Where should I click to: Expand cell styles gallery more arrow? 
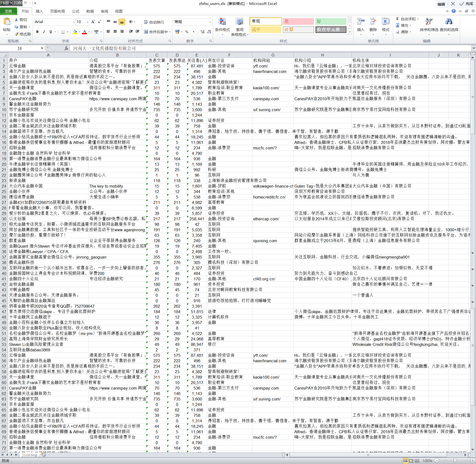click(350, 32)
